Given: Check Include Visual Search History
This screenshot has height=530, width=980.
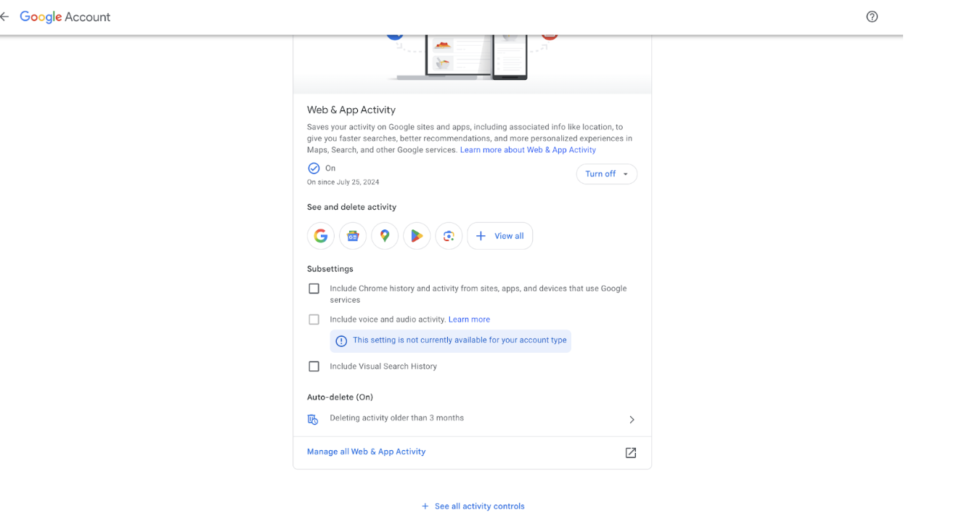Looking at the screenshot, I should (x=314, y=367).
